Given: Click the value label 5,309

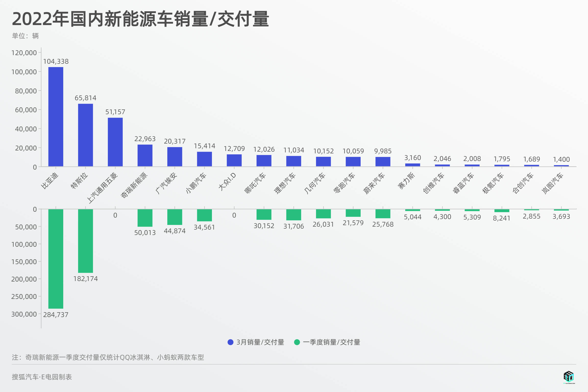Looking at the screenshot, I should [x=472, y=217].
